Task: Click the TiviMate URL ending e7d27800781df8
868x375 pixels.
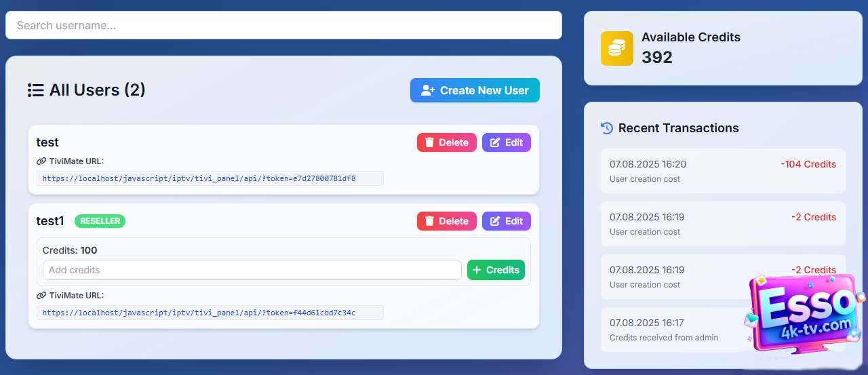Action: coord(210,178)
